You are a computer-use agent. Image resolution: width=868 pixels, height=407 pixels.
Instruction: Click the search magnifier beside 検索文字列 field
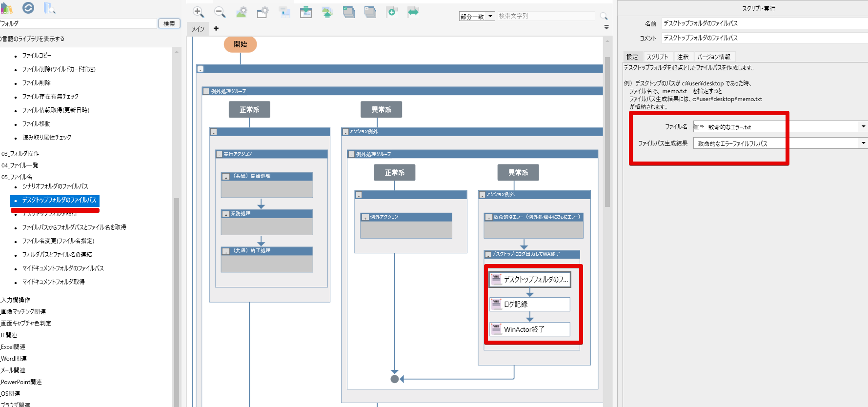pos(604,16)
